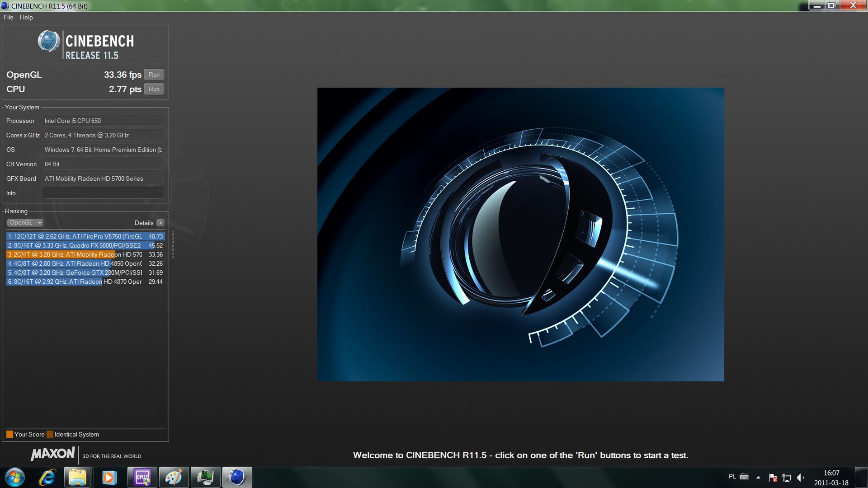Expand ranking Details with arrow button
Viewport: 868px width, 488px height.
click(x=160, y=223)
